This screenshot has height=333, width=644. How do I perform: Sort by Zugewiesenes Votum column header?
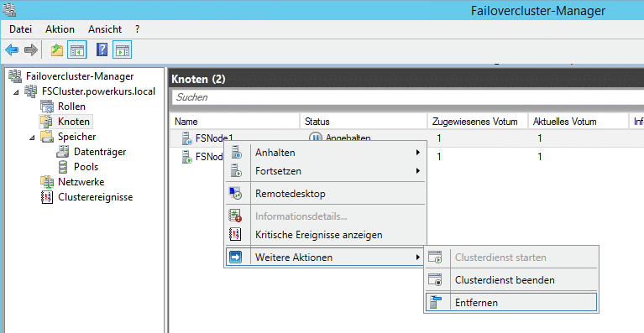[478, 122]
